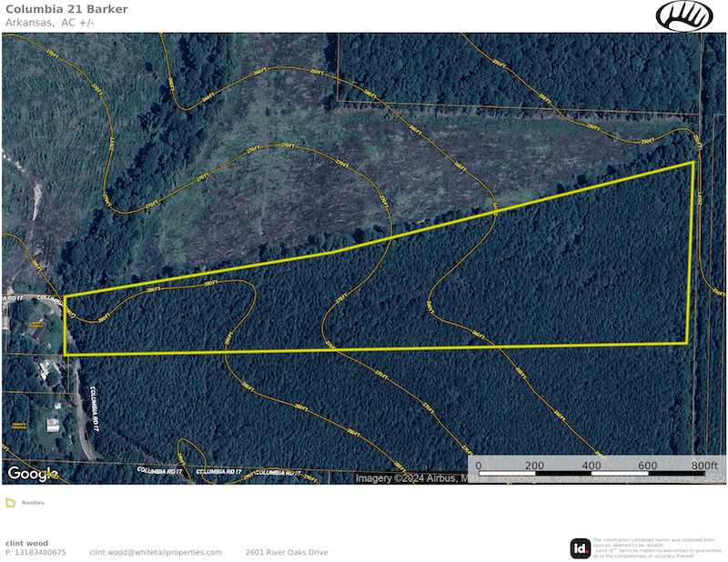Screen dimensions: 728x562
Task: Click the email clint.wood@whitetailproperties.com
Action: click(156, 552)
